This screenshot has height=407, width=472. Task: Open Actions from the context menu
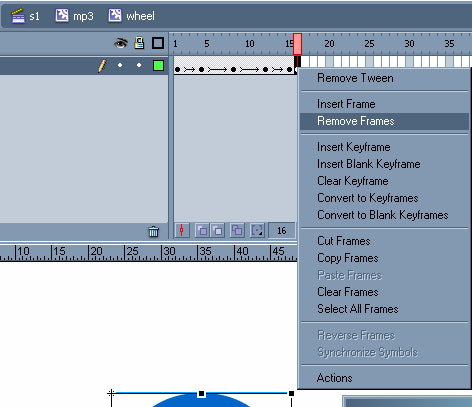coord(335,378)
